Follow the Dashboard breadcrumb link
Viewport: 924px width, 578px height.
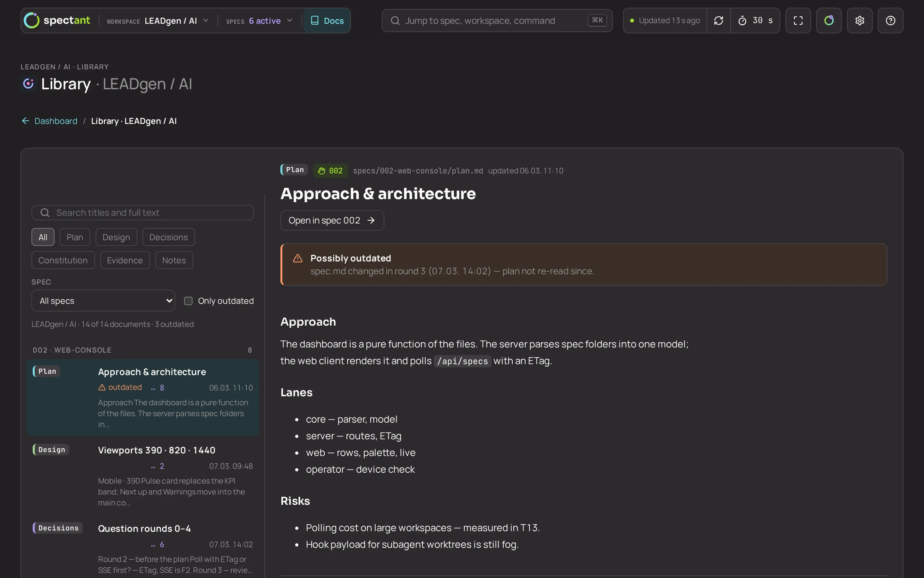[56, 121]
